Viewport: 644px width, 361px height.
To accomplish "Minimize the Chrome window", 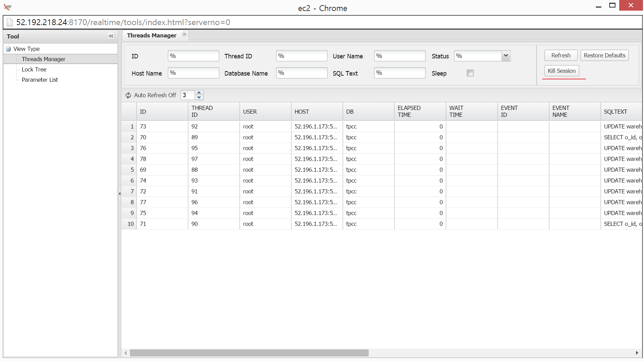I will 599,6.
